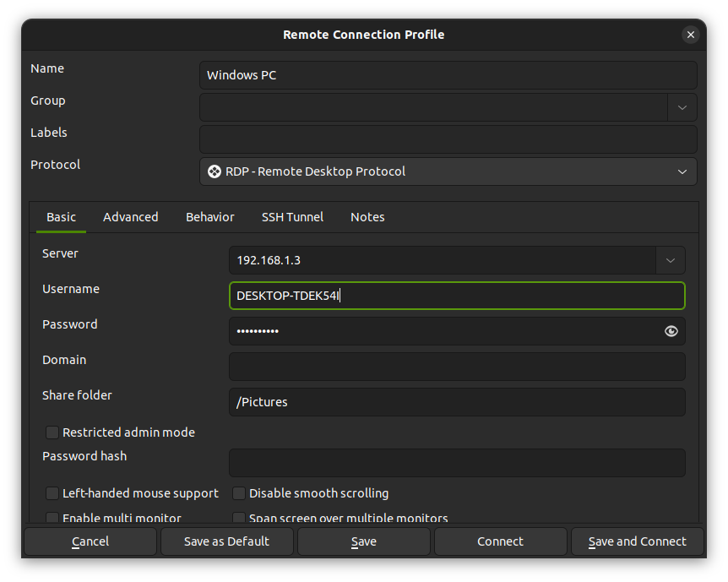Select the Behavior tab
The image size is (728, 582).
click(x=209, y=217)
